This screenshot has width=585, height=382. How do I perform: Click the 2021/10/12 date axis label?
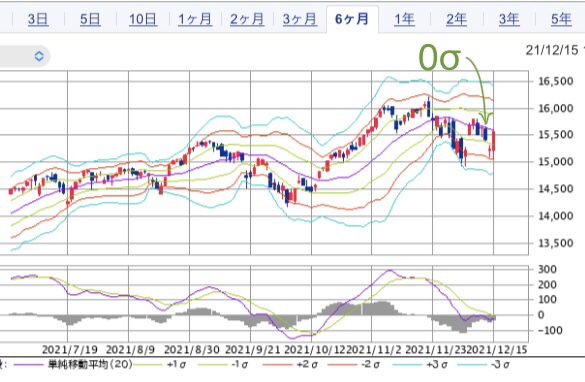pyautogui.click(x=315, y=350)
